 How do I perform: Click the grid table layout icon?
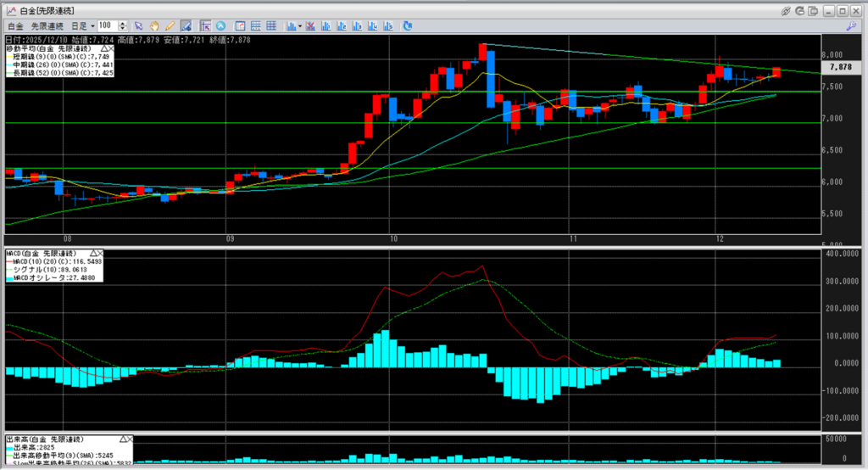270,26
